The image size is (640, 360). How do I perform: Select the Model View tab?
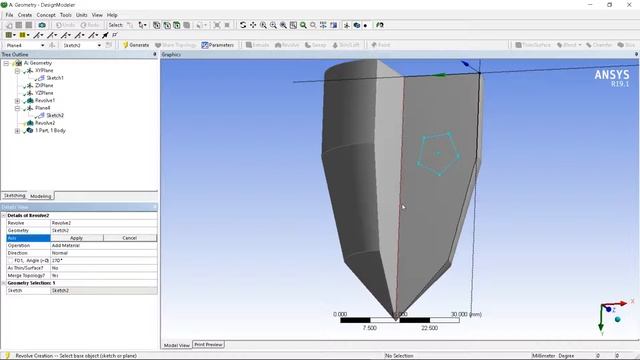point(177,345)
